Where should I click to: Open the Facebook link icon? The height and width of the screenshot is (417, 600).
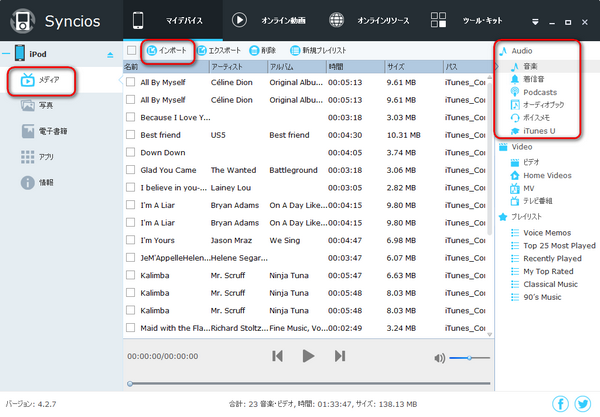[560, 404]
